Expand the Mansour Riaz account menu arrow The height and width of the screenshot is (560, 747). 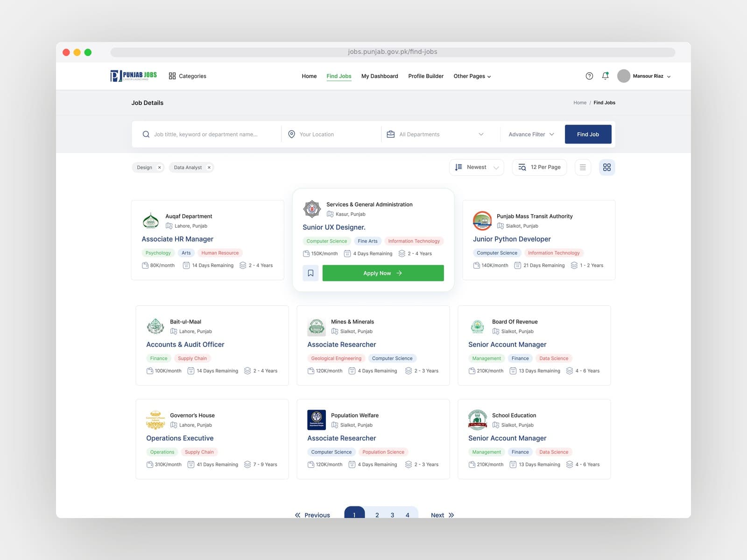(669, 77)
